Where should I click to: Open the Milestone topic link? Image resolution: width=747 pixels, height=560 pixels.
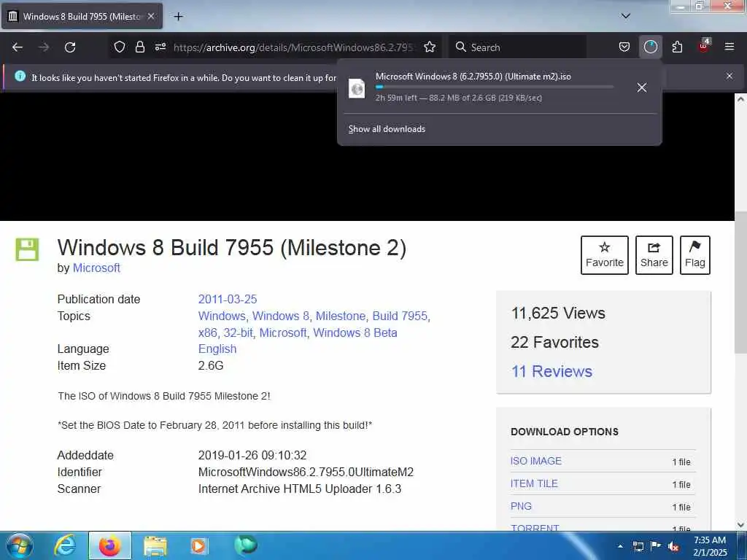point(341,316)
